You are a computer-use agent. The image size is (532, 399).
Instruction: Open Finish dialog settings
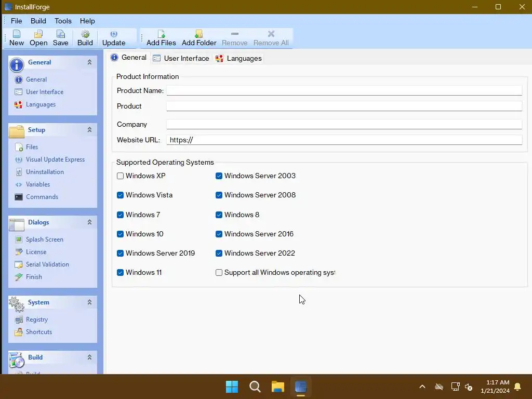point(34,277)
